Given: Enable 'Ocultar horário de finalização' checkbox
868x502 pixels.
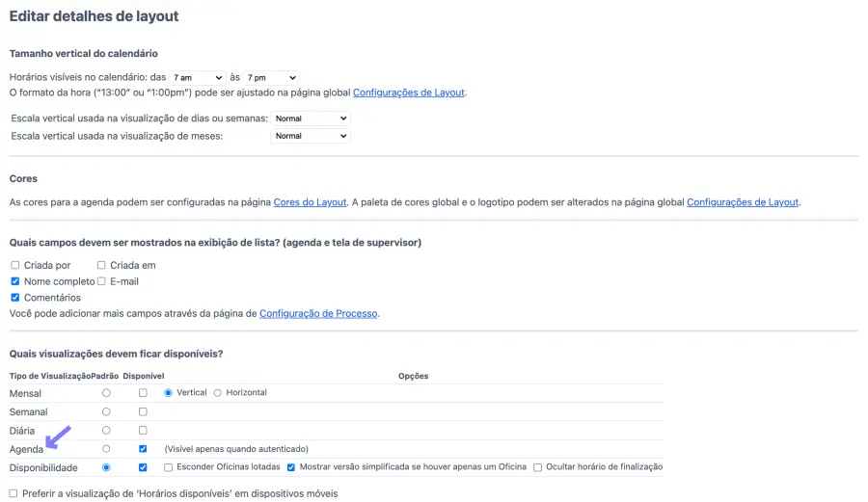Looking at the screenshot, I should (538, 467).
